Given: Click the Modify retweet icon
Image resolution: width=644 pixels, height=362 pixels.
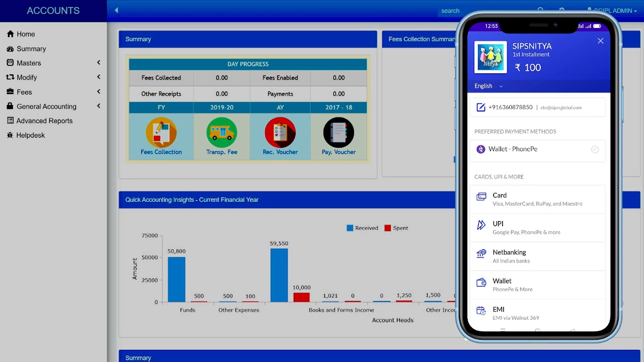Looking at the screenshot, I should tap(10, 77).
